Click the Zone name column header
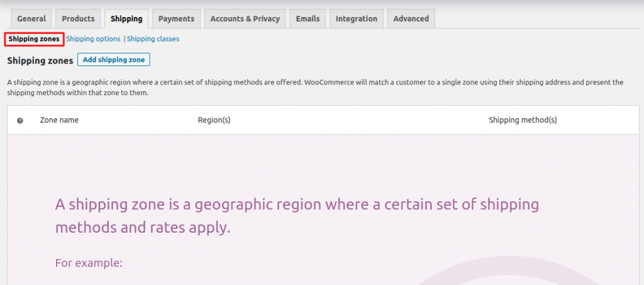The width and height of the screenshot is (644, 285). point(59,120)
